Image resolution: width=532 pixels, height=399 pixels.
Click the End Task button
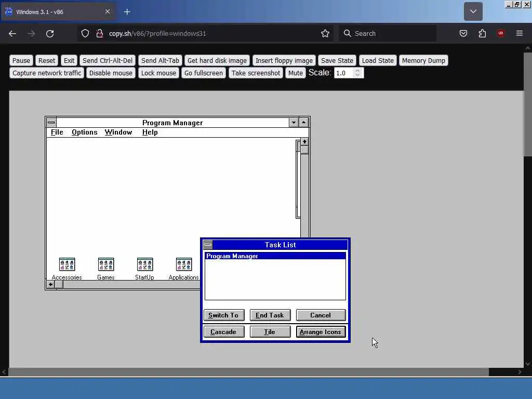coord(270,315)
